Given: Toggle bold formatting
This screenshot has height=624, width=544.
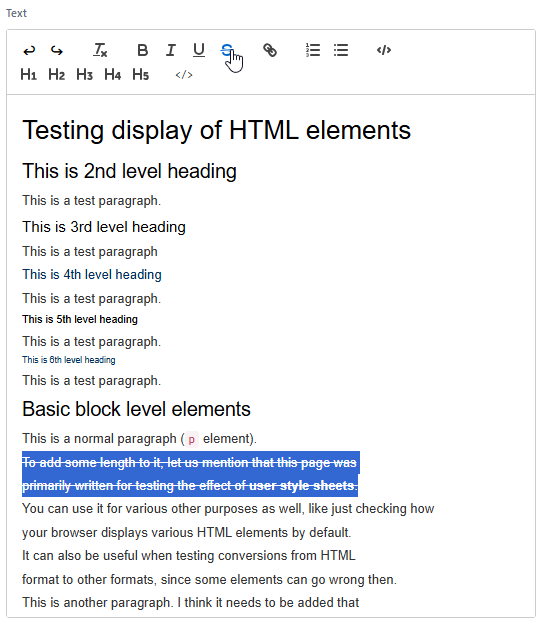Looking at the screenshot, I should pyautogui.click(x=142, y=51).
